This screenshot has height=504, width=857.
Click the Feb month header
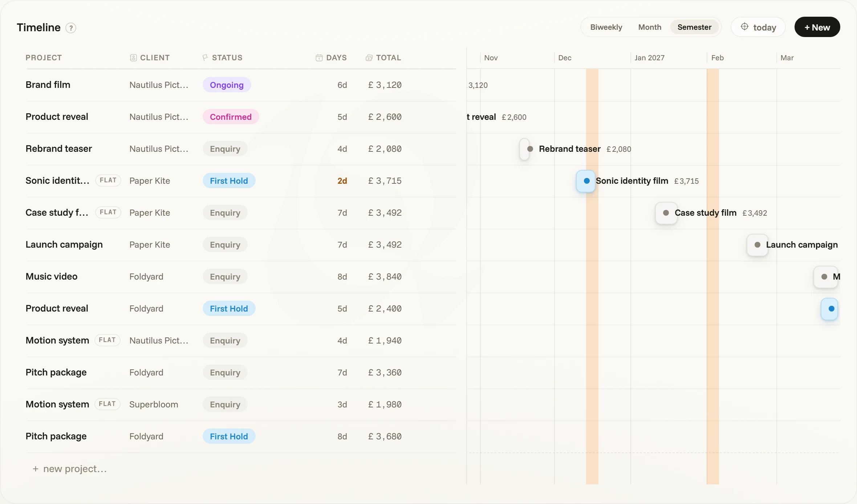tap(717, 58)
